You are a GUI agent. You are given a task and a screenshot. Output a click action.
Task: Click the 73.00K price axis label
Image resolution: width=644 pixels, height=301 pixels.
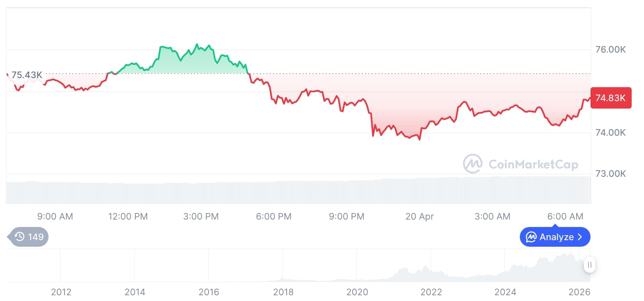pos(611,174)
